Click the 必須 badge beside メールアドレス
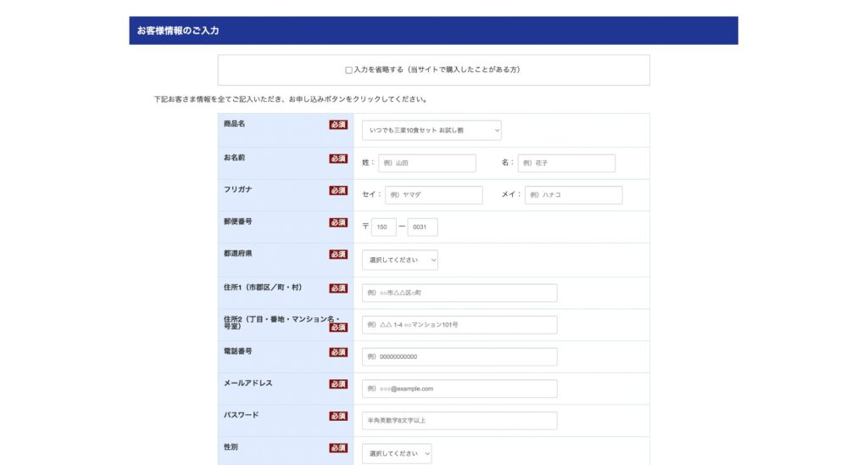Screen dimensions: 868x465 338,384
